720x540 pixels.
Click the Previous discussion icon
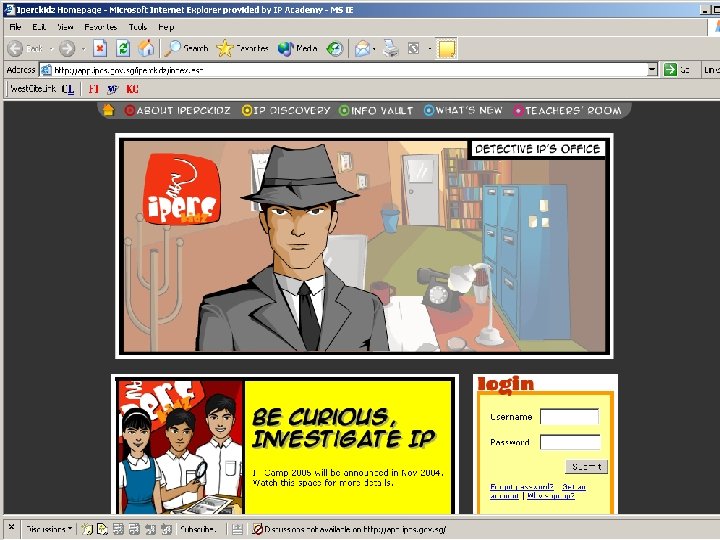[x=150, y=529]
